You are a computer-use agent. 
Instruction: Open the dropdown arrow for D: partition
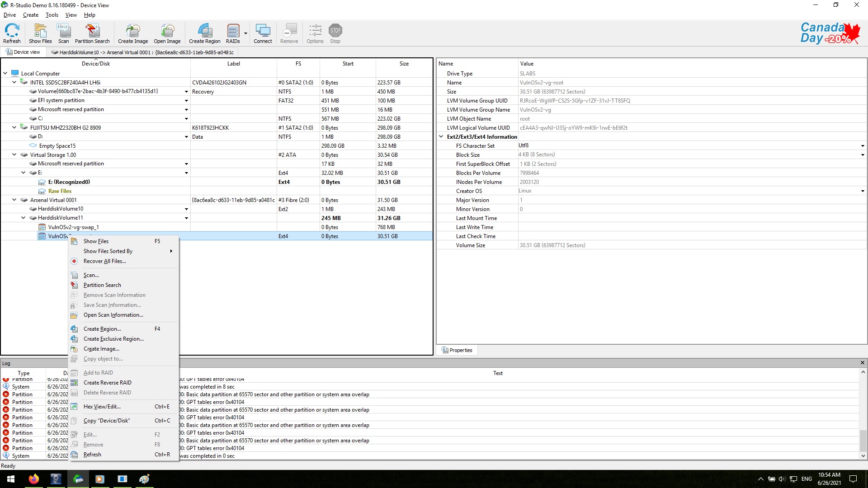186,137
